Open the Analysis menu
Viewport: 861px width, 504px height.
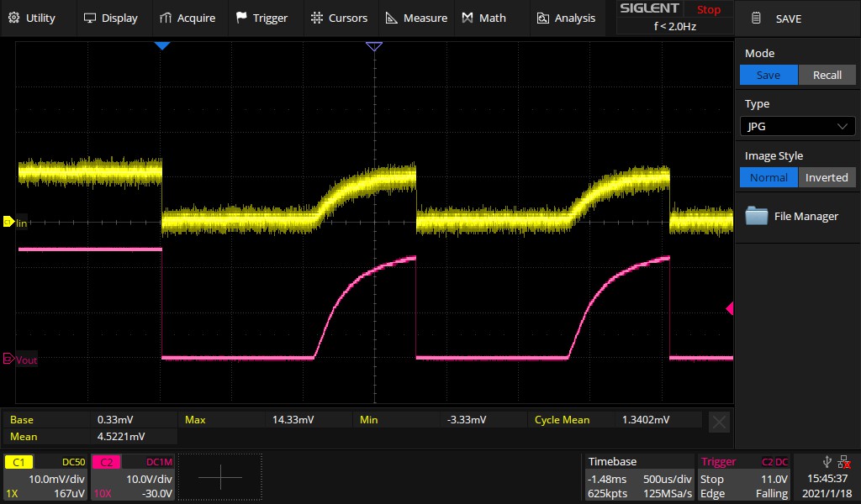pos(566,18)
